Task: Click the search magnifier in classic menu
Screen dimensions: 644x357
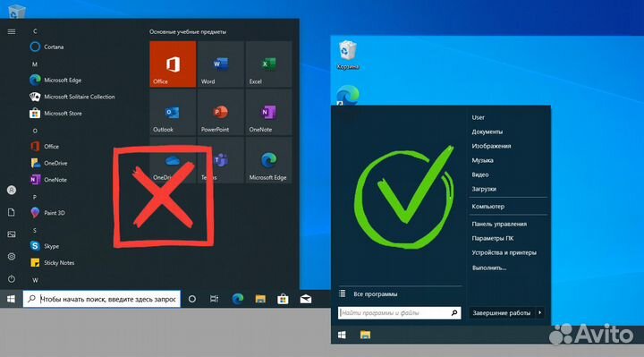Action: 454,313
